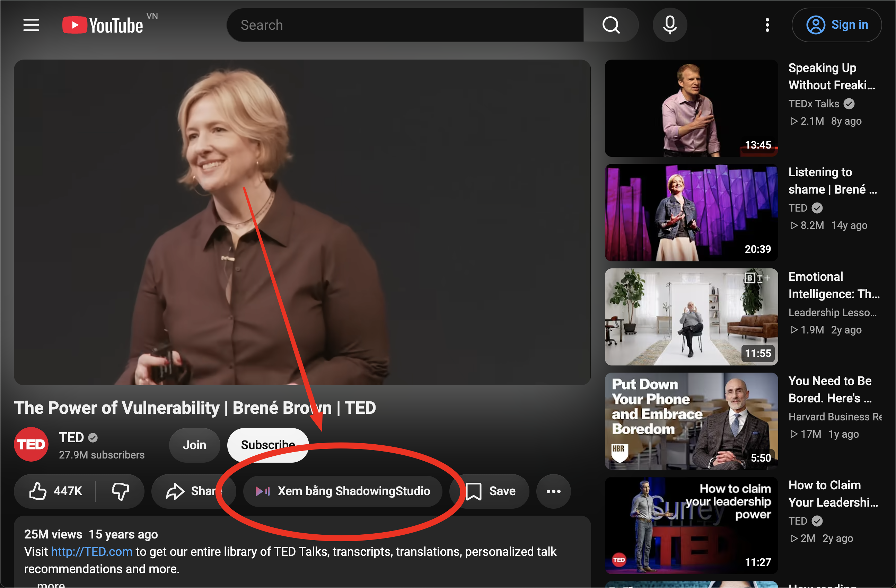This screenshot has height=588, width=896.
Task: Focus the Search input field
Action: [405, 25]
